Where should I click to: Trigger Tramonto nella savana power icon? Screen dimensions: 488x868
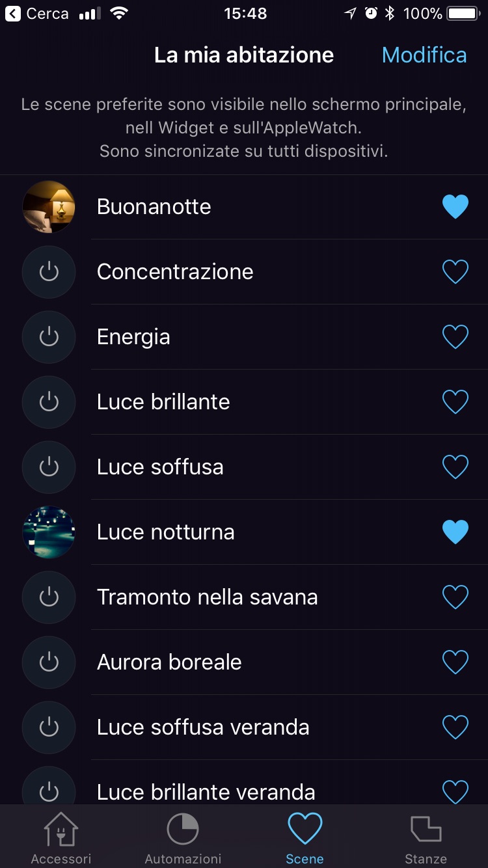[49, 597]
